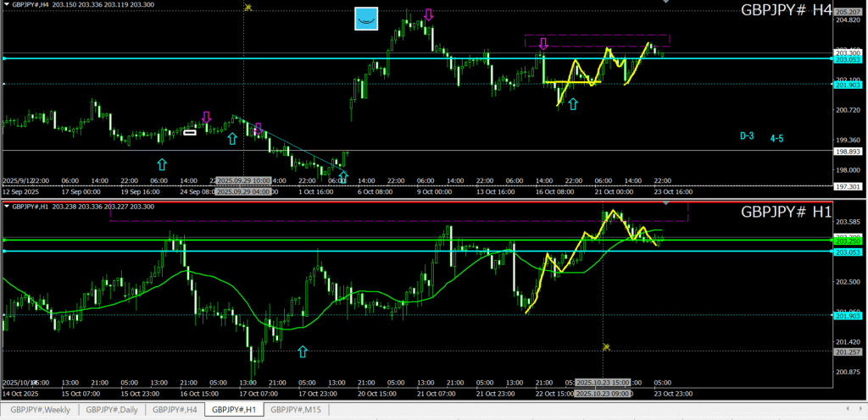
Task: Select gold X marker in H1 chart
Action: pyautogui.click(x=606, y=347)
